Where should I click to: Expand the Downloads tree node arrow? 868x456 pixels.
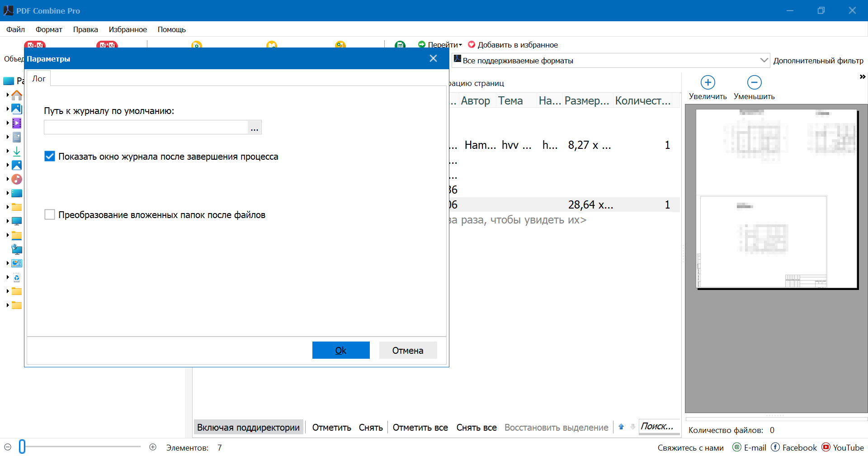point(8,151)
